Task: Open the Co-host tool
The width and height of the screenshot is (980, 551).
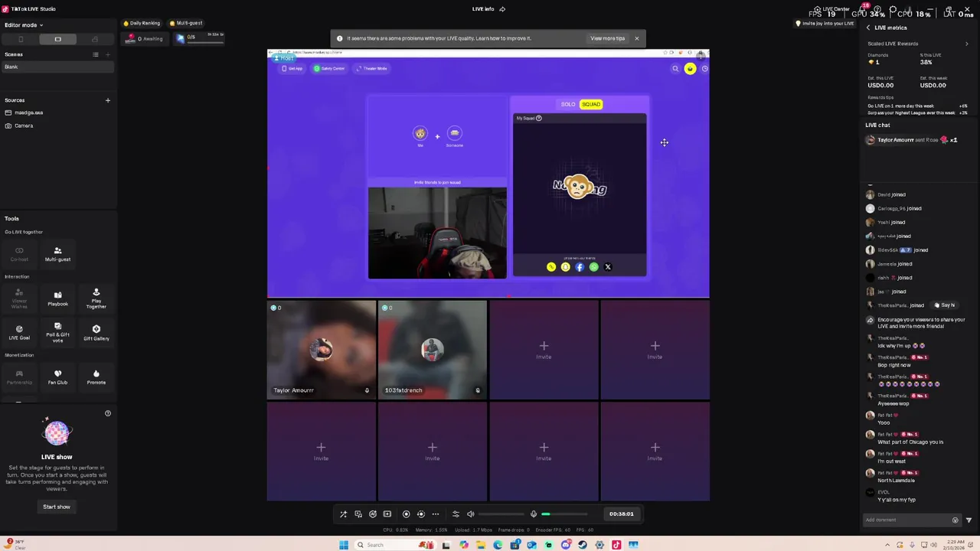Action: pos(19,254)
